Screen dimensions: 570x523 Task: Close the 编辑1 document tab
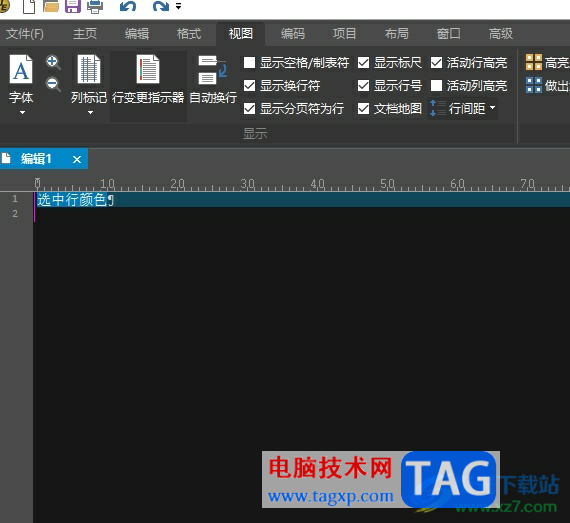click(x=77, y=159)
